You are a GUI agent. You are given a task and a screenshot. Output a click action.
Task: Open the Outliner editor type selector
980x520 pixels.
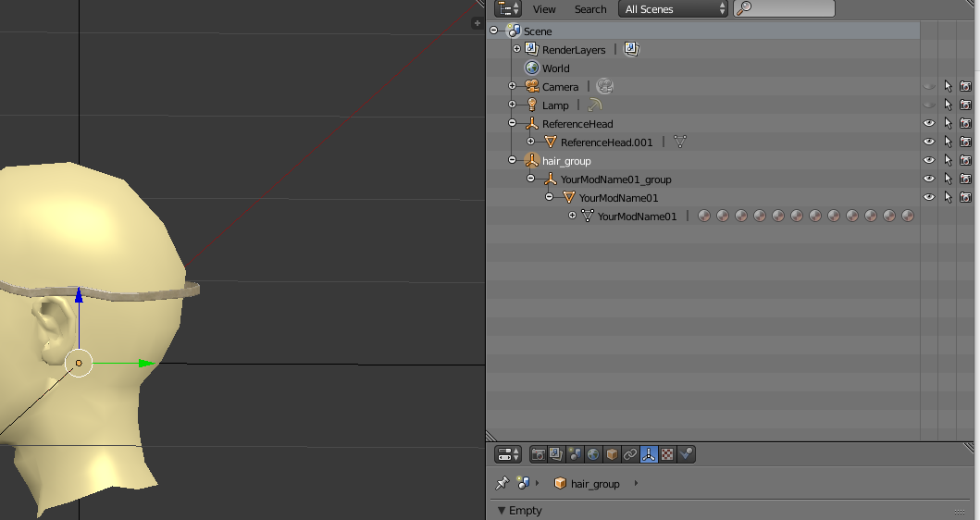pyautogui.click(x=507, y=8)
